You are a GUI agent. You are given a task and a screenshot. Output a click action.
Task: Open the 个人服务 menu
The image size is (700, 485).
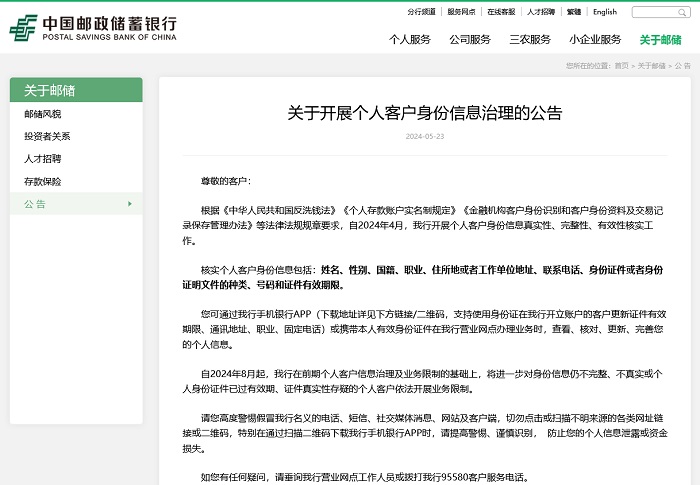(409, 40)
